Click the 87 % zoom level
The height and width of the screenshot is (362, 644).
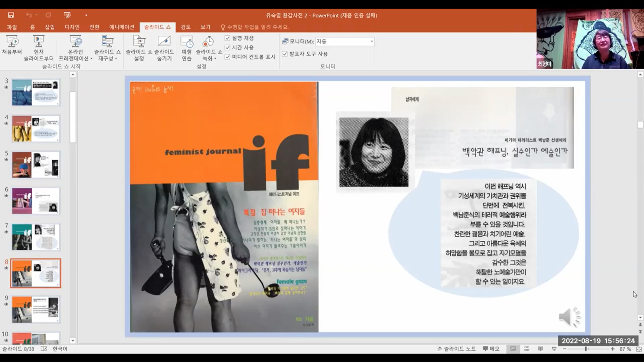(x=625, y=349)
